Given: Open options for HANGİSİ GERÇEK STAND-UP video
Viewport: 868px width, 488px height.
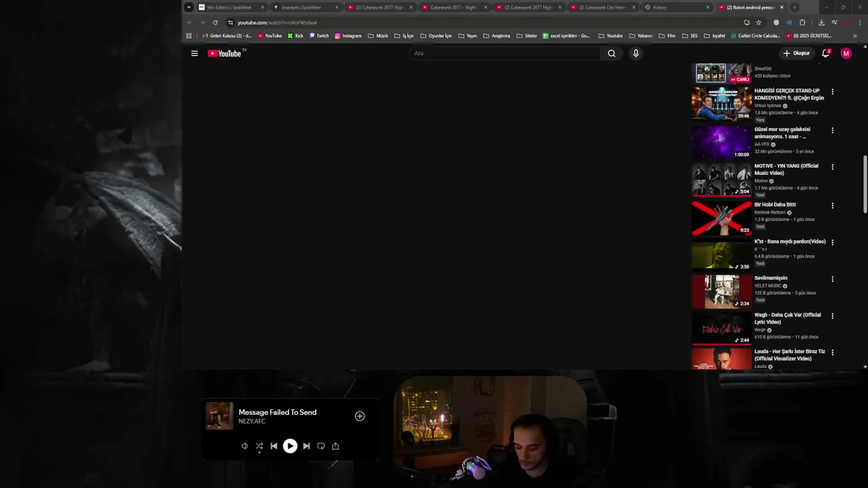Looking at the screenshot, I should pos(833,91).
